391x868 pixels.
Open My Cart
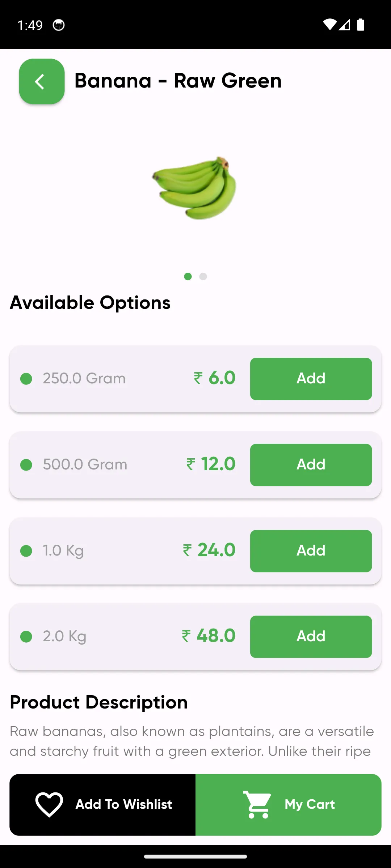[310, 804]
